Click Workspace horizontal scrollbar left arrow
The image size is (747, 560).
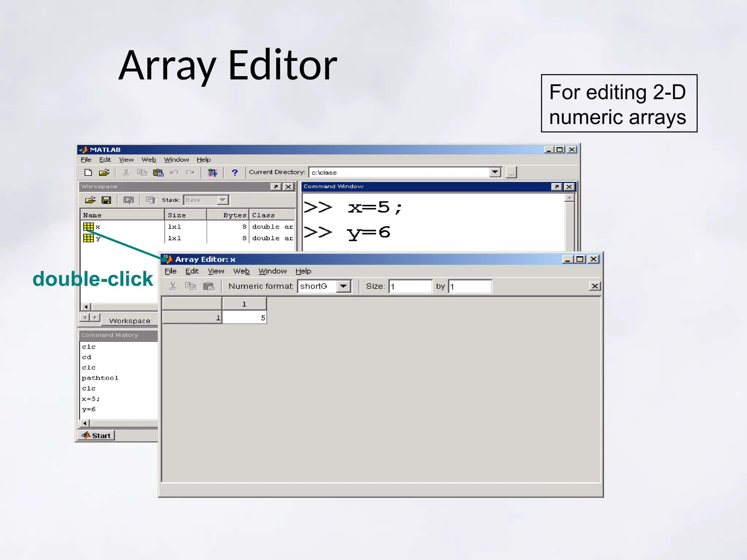click(86, 307)
